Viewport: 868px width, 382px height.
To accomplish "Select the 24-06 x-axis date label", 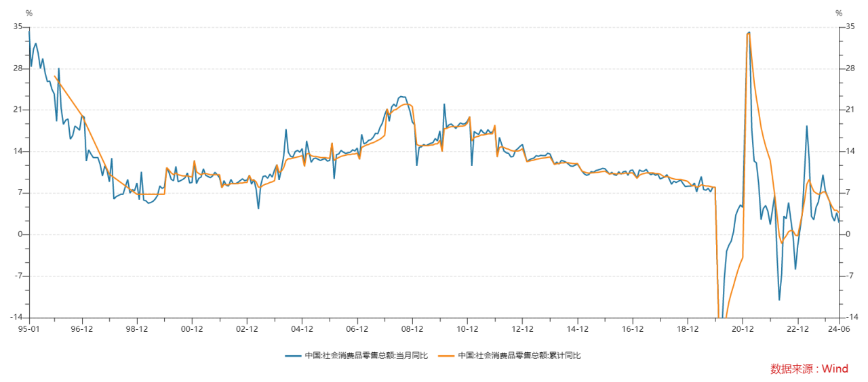I will [840, 329].
